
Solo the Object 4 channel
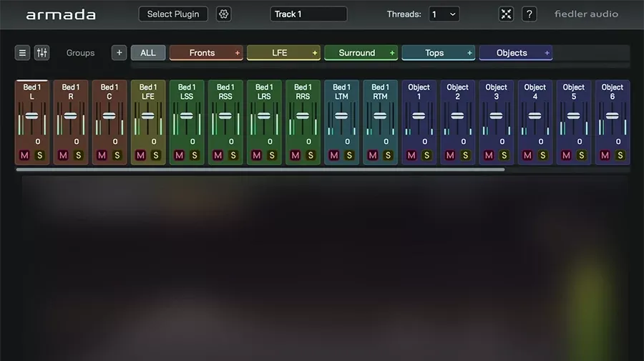[x=543, y=155]
